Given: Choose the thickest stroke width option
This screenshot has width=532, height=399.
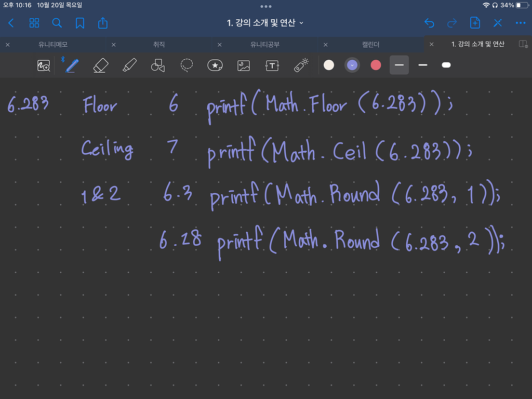Looking at the screenshot, I should point(446,65).
